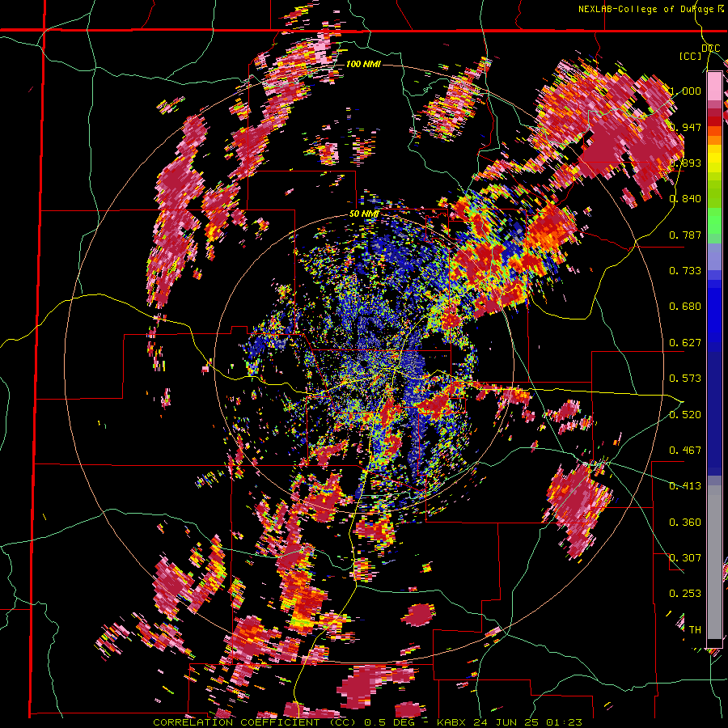Select the 0.787 legend value

(x=685, y=235)
